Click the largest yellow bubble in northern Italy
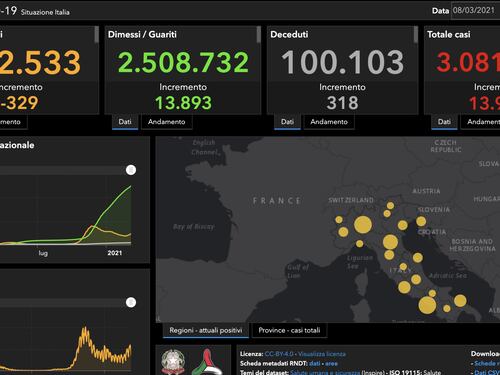 click(363, 225)
